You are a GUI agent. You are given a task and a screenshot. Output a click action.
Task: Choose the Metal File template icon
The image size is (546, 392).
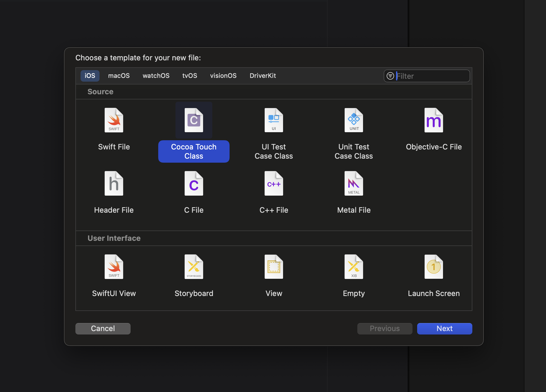354,183
